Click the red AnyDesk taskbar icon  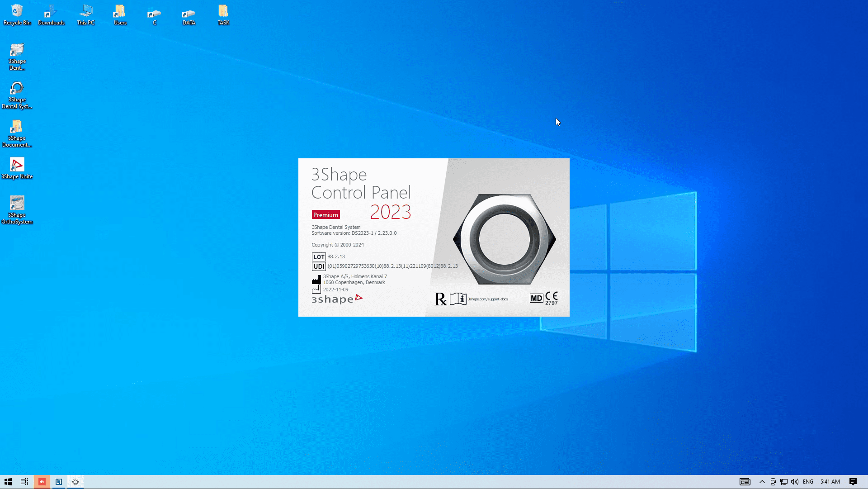pos(42,482)
